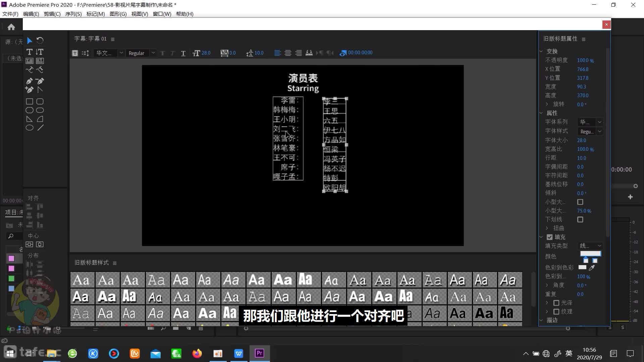This screenshot has width=644, height=362.
Task: Toggle the 填充 fill checkbox
Action: click(x=549, y=237)
